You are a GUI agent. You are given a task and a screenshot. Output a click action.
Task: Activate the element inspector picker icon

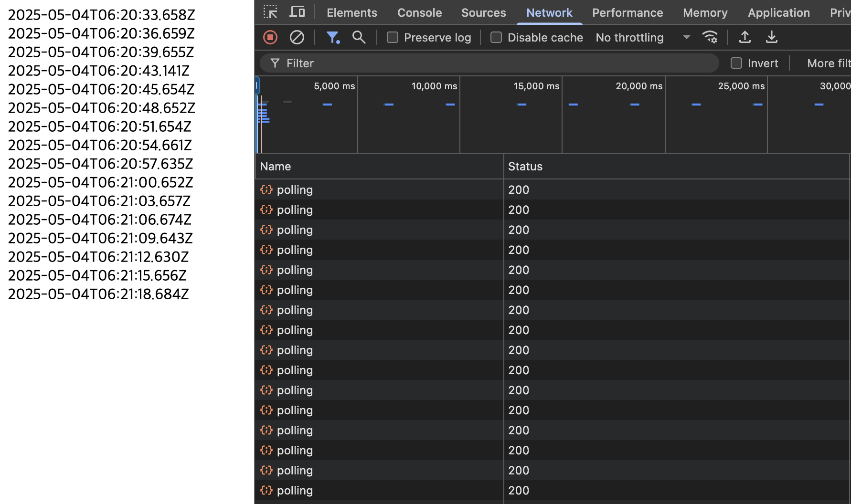coord(270,12)
